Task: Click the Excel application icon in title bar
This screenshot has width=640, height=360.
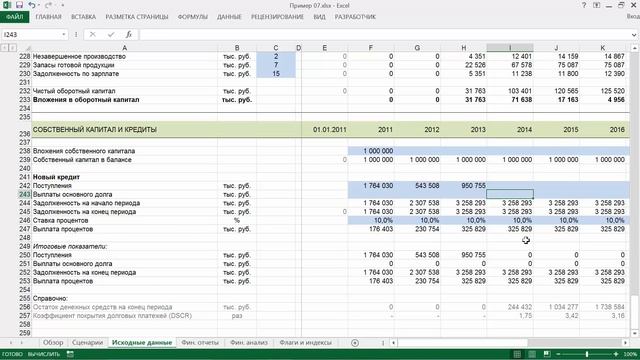Action: click(7, 5)
